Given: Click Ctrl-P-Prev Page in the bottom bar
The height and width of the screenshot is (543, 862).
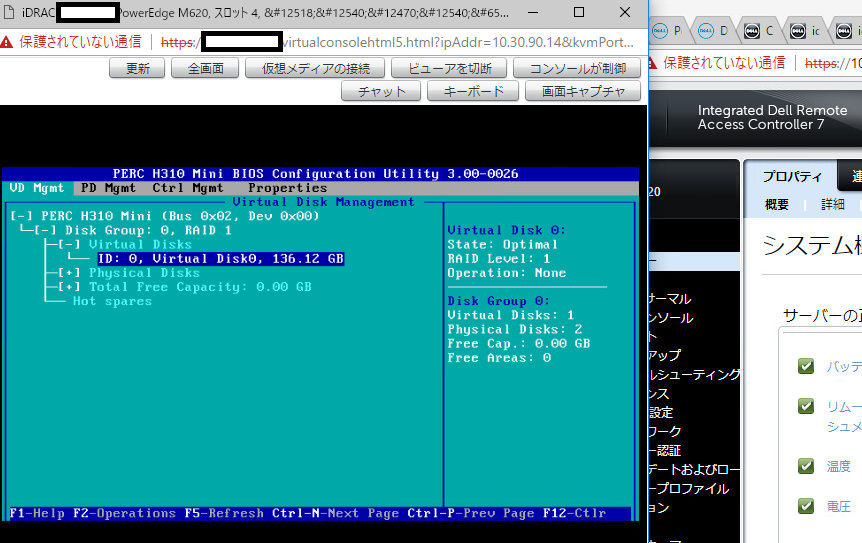Looking at the screenshot, I should [471, 513].
